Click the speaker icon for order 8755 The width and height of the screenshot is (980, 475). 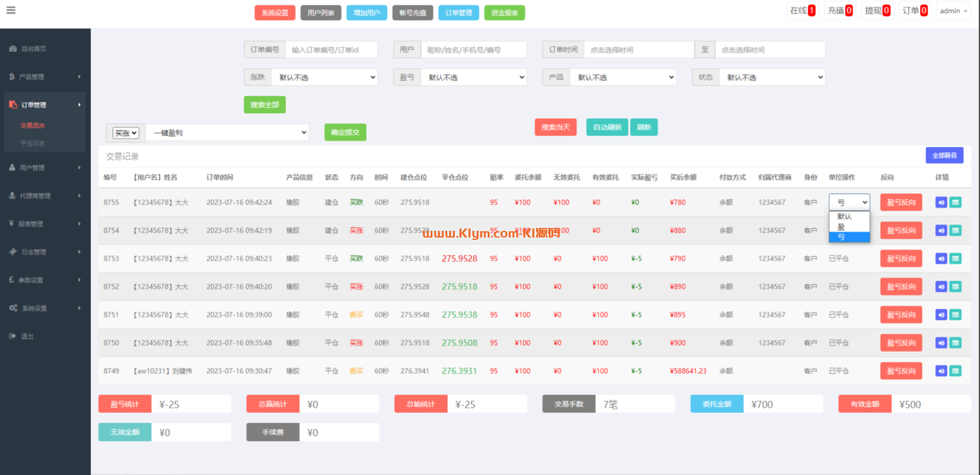(x=941, y=202)
